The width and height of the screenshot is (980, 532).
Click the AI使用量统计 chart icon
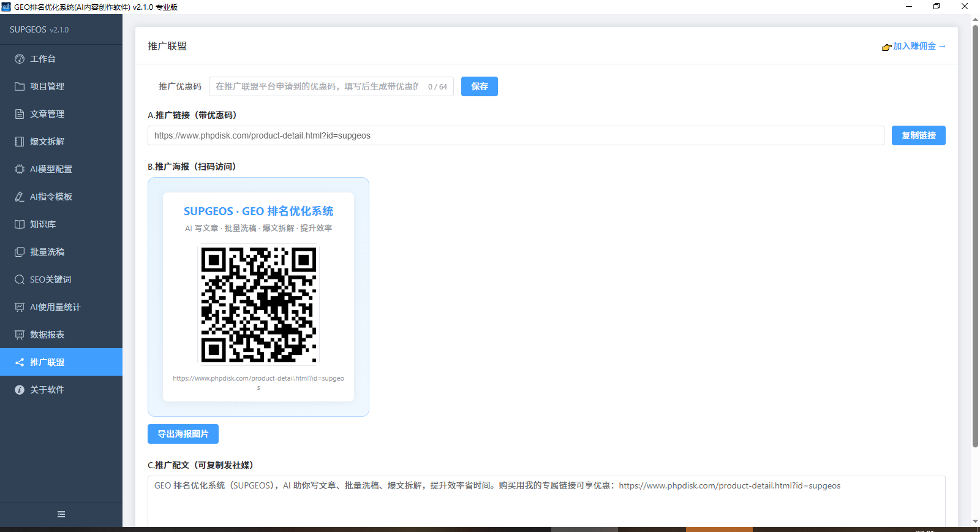tap(20, 307)
